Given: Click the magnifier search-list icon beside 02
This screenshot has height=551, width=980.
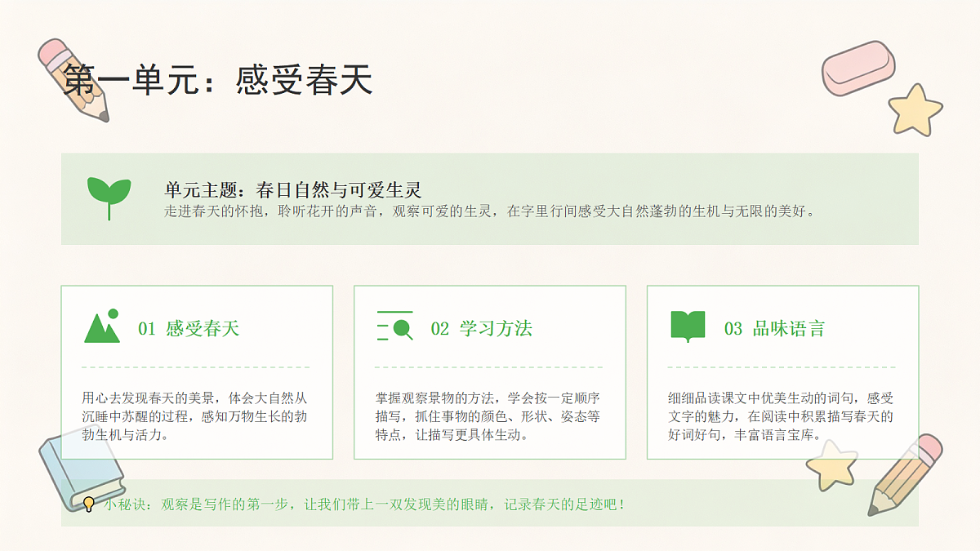Looking at the screenshot, I should click(x=394, y=326).
